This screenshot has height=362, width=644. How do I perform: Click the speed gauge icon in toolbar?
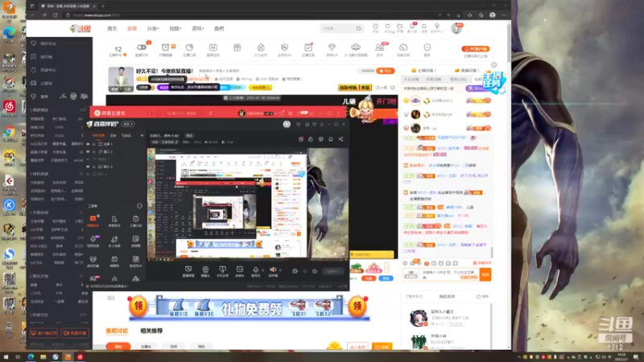(x=403, y=47)
